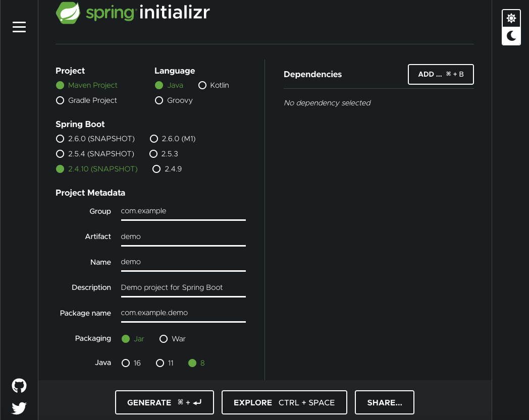This screenshot has height=420, width=529.
Task: Select Spring Boot 2.4.9
Action: 167,169
